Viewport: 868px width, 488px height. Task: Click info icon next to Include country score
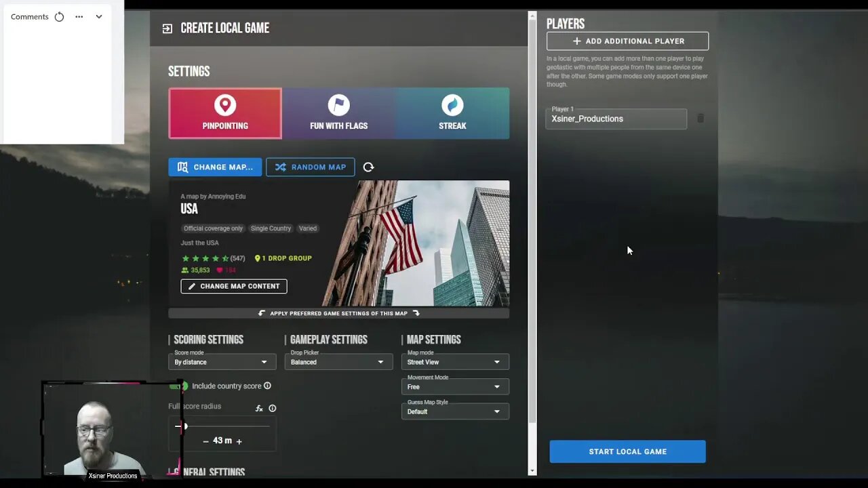267,386
